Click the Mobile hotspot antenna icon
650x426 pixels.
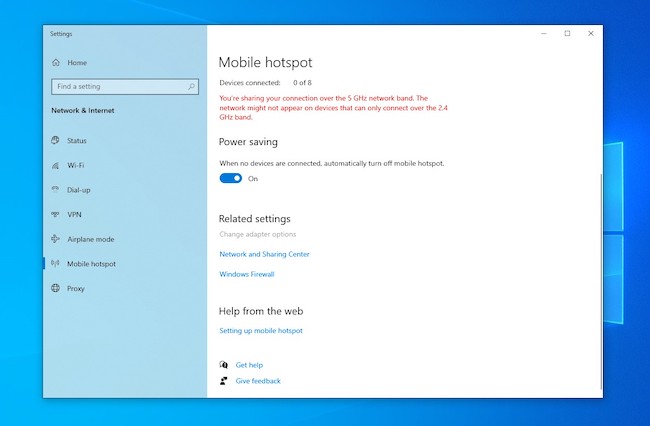tap(56, 264)
